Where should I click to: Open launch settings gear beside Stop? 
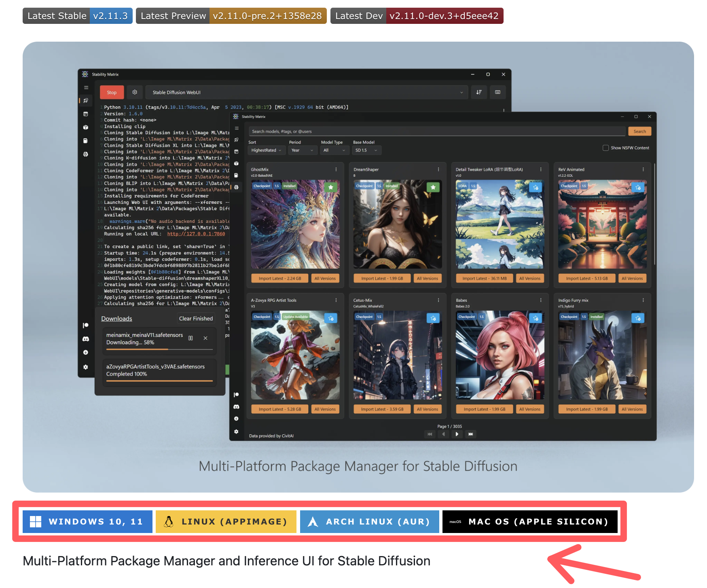click(x=135, y=93)
